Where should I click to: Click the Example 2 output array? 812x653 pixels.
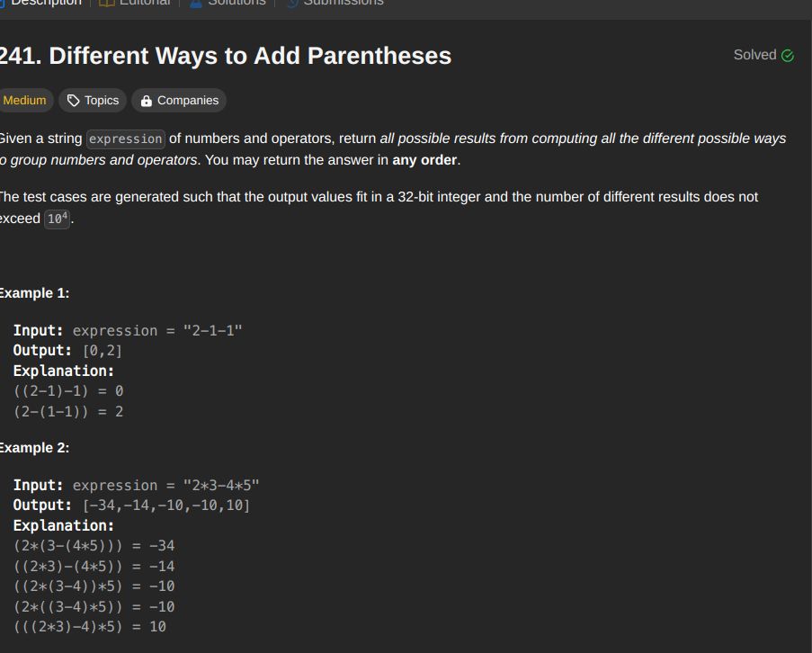point(166,505)
